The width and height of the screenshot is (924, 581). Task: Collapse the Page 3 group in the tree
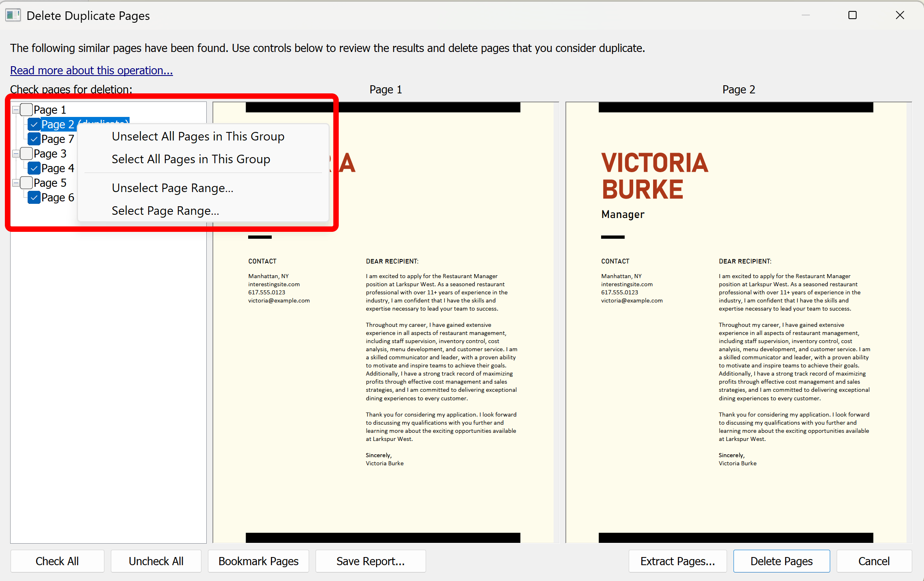(x=15, y=153)
